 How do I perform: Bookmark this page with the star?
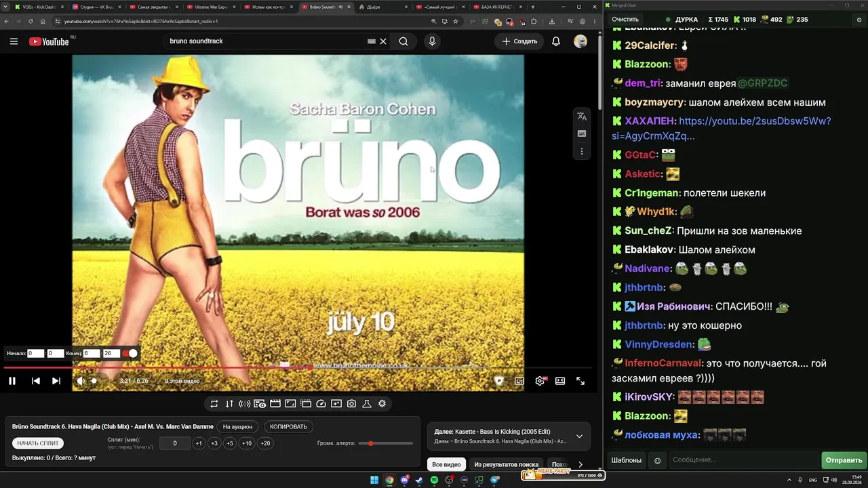[x=456, y=21]
